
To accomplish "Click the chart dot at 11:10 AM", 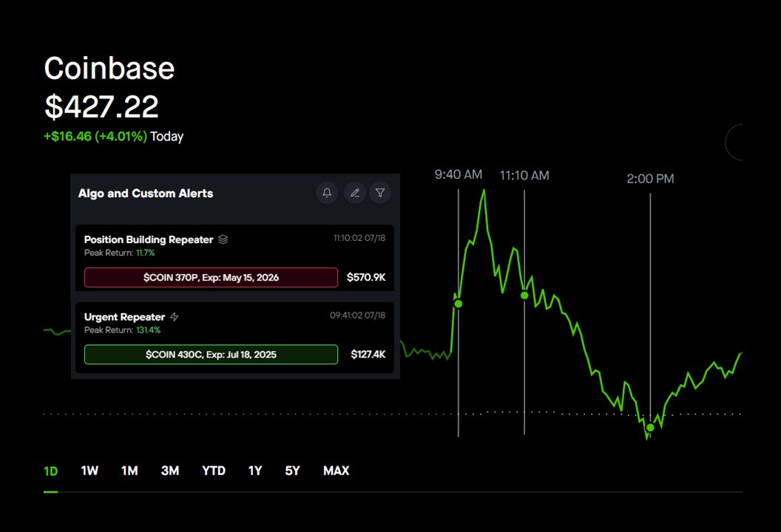I will pyautogui.click(x=524, y=295).
